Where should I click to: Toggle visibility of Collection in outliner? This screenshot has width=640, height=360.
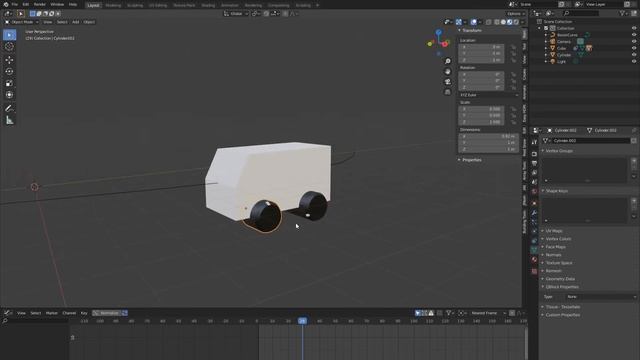tap(634, 29)
